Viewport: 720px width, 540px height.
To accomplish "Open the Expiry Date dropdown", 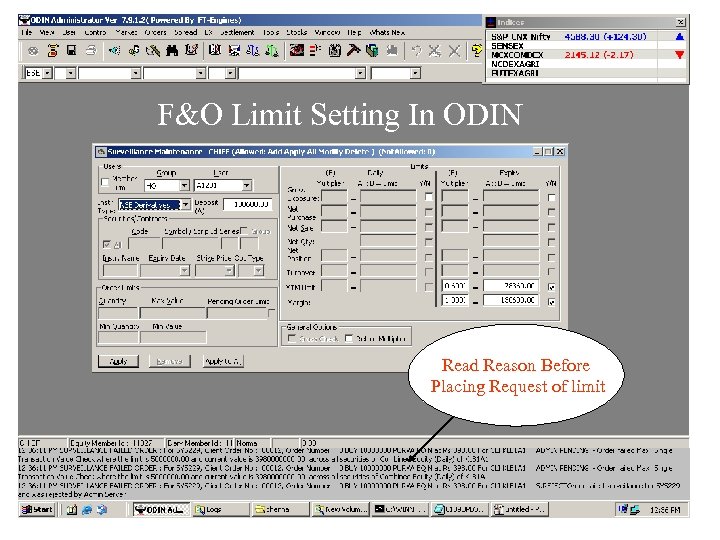I will pos(184,270).
